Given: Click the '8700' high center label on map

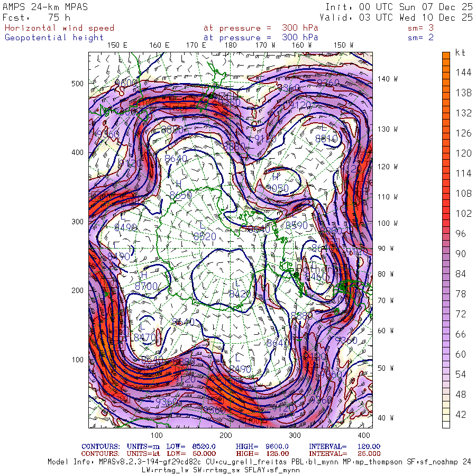Looking at the screenshot, I should pos(146,286).
